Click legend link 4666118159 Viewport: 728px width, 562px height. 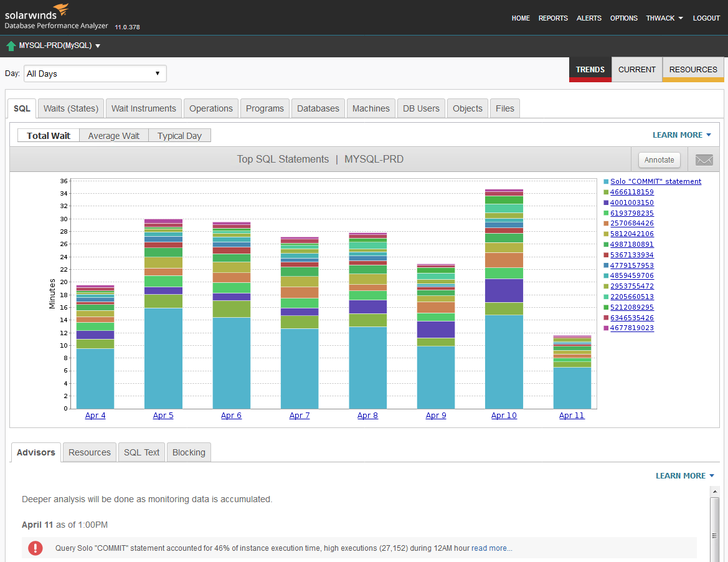click(632, 192)
